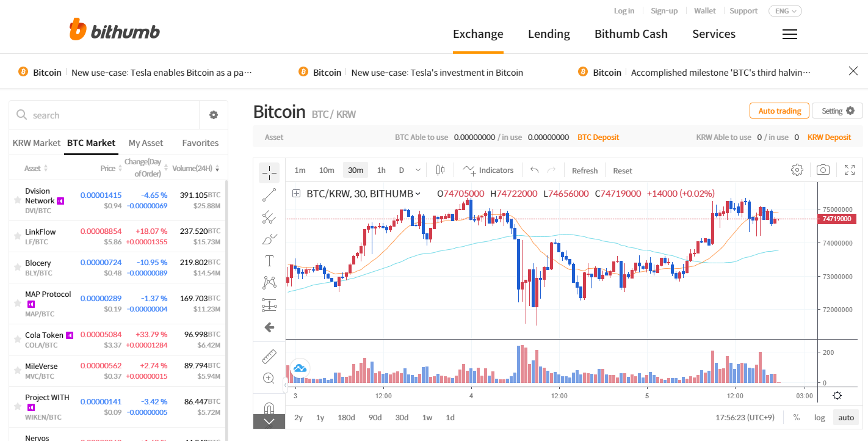The width and height of the screenshot is (868, 441).
Task: Click the Auto trading button
Action: click(779, 111)
